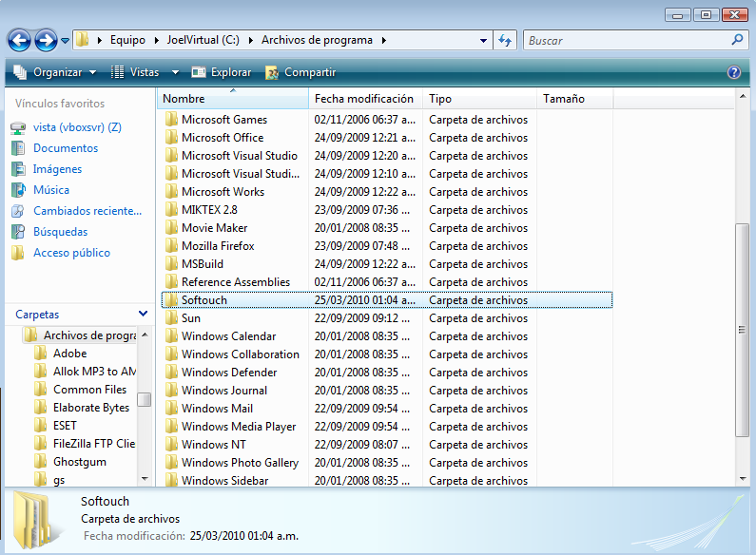Select the Windows Mail folder icon
The image size is (756, 555).
171,408
